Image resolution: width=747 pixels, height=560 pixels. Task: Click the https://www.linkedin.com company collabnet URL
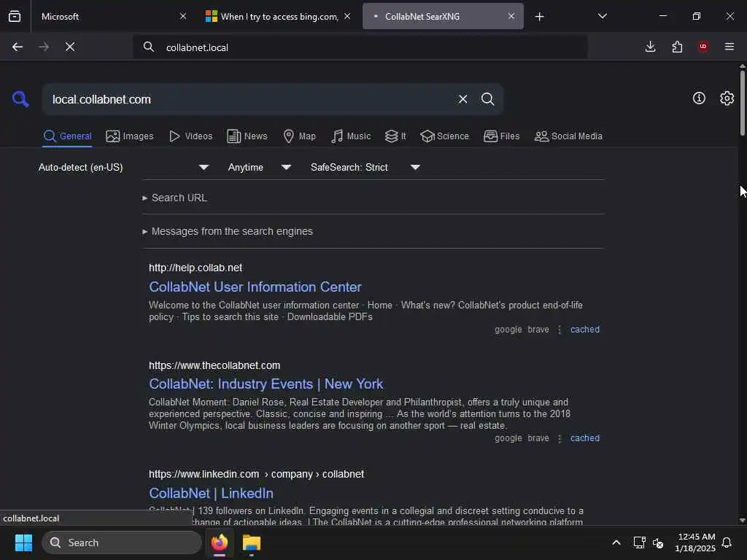point(256,474)
